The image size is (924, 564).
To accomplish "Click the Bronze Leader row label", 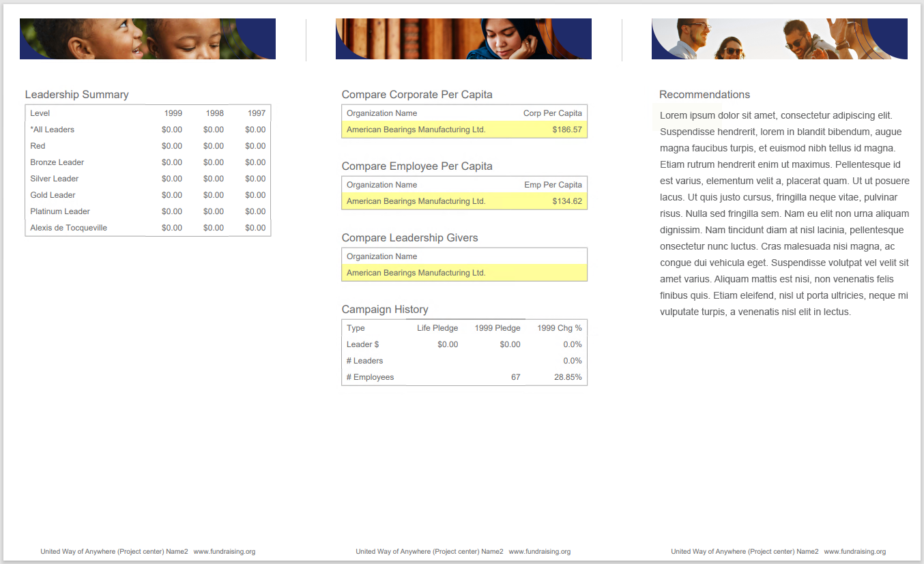I will (x=57, y=162).
